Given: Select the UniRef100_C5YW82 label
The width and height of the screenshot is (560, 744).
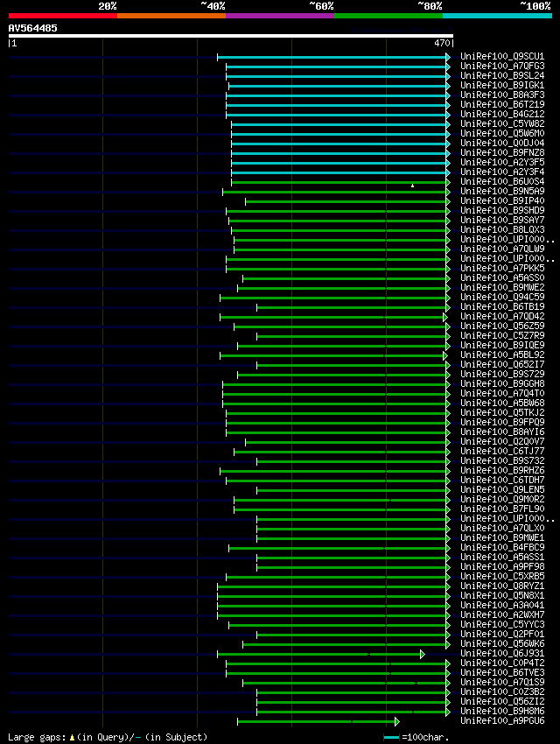Looking at the screenshot, I should (x=502, y=123).
